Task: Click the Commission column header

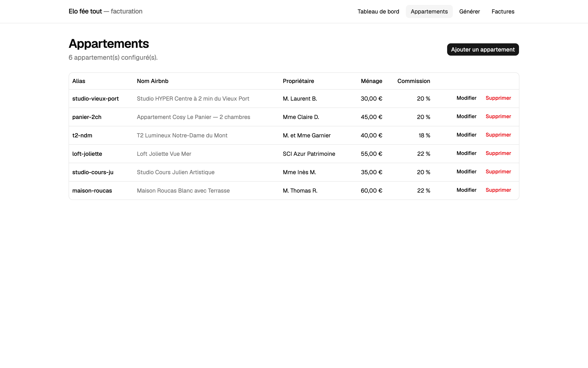Action: click(414, 81)
